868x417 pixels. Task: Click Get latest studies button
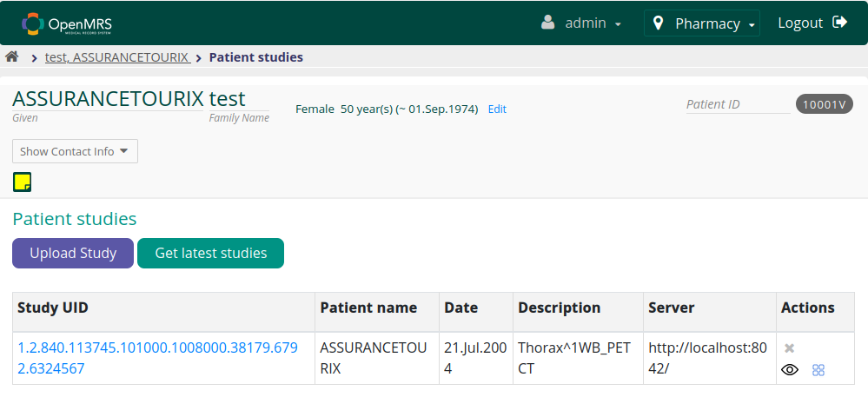(x=210, y=253)
